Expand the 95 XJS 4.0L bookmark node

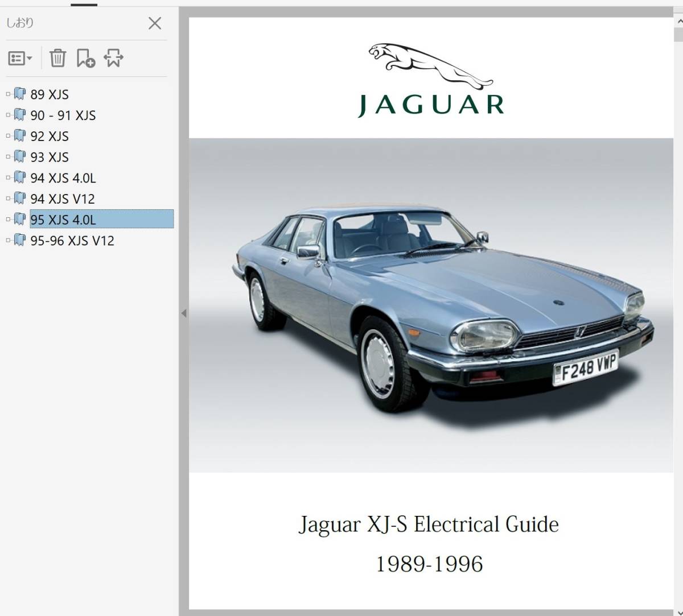(8, 219)
